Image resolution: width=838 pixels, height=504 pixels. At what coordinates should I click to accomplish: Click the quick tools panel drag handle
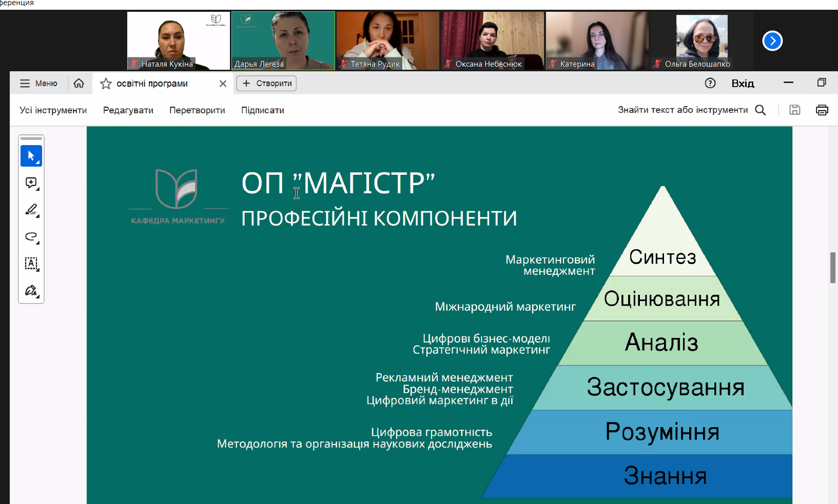click(31, 138)
